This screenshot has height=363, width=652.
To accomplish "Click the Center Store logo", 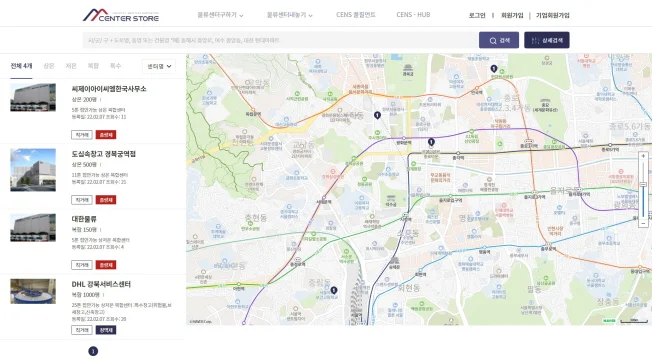I will [x=121, y=15].
